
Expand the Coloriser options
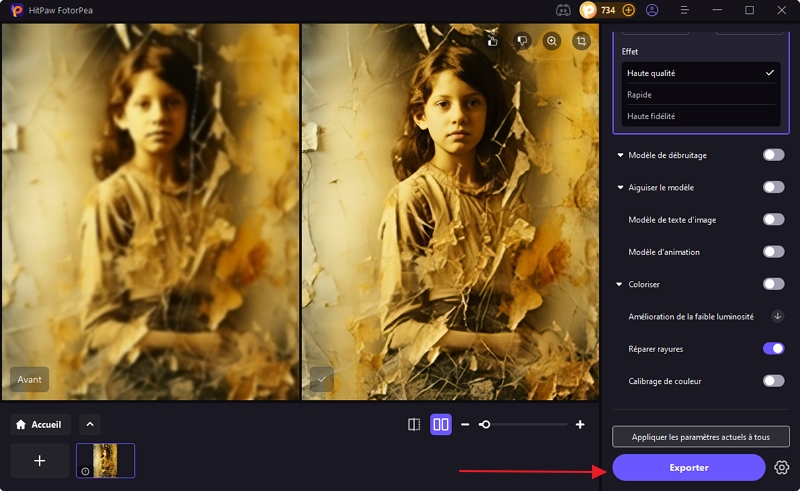(619, 284)
